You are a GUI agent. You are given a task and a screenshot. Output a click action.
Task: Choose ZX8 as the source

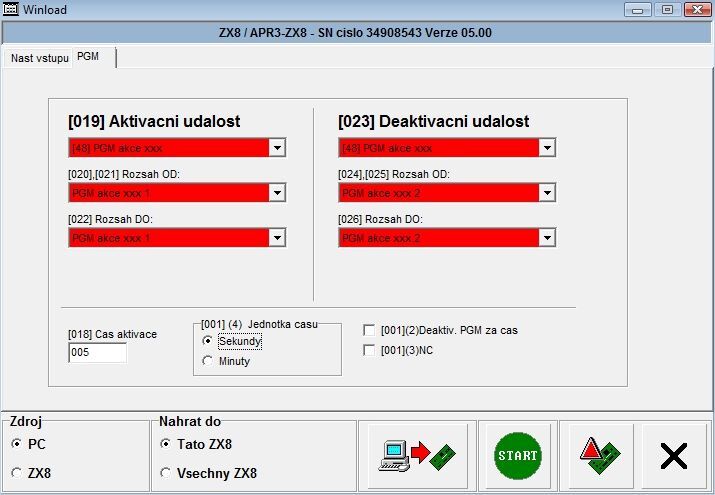[x=16, y=472]
